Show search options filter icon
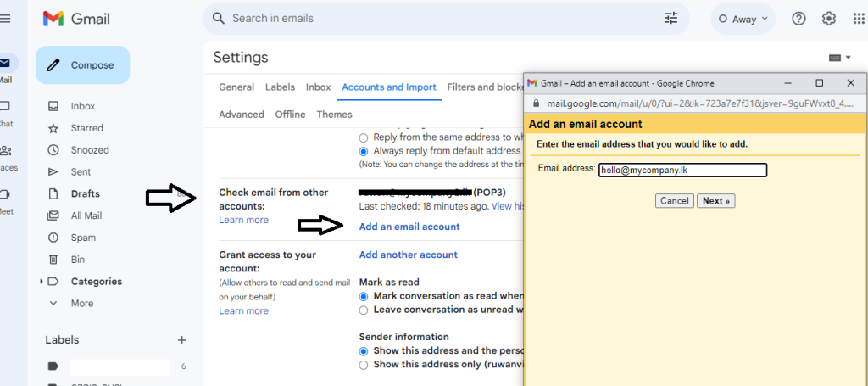The image size is (868, 386). pyautogui.click(x=671, y=19)
